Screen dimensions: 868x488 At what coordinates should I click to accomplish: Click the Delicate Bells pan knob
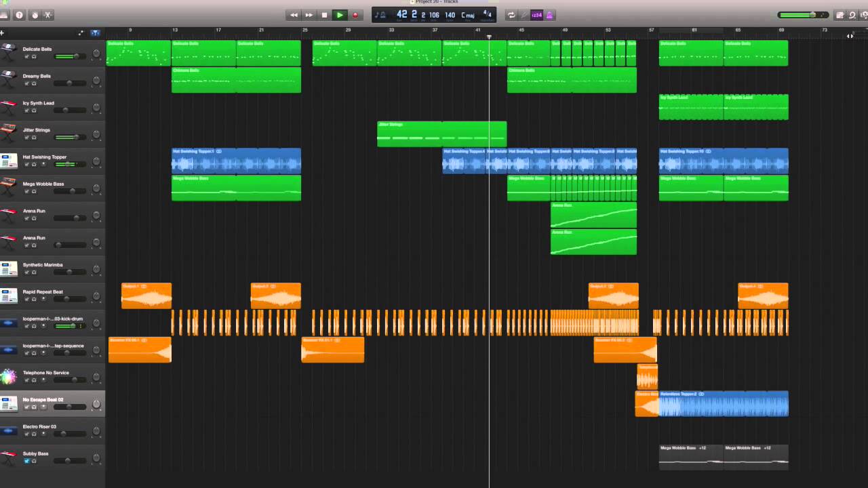click(96, 54)
